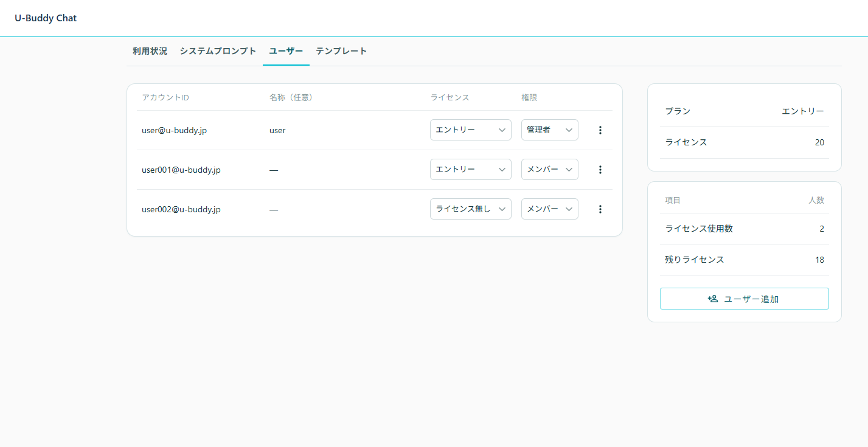Open the more-options menu for user001@u-buddy.jp
This screenshot has width=868, height=447.
coord(600,170)
